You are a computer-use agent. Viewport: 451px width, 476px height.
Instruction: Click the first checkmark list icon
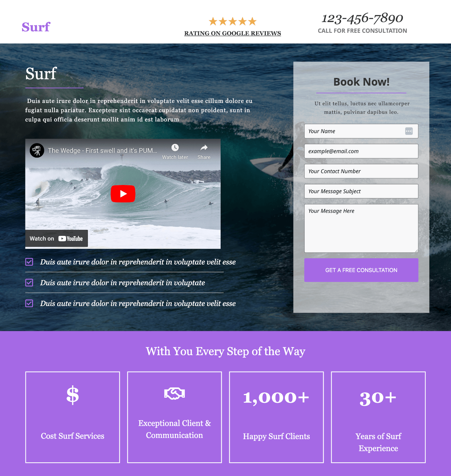click(x=29, y=262)
